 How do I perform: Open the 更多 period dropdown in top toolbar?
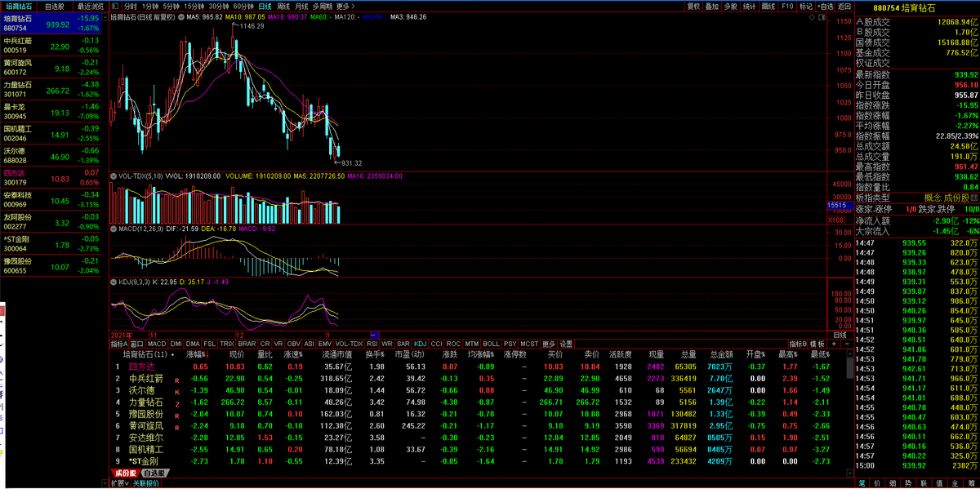click(345, 6)
